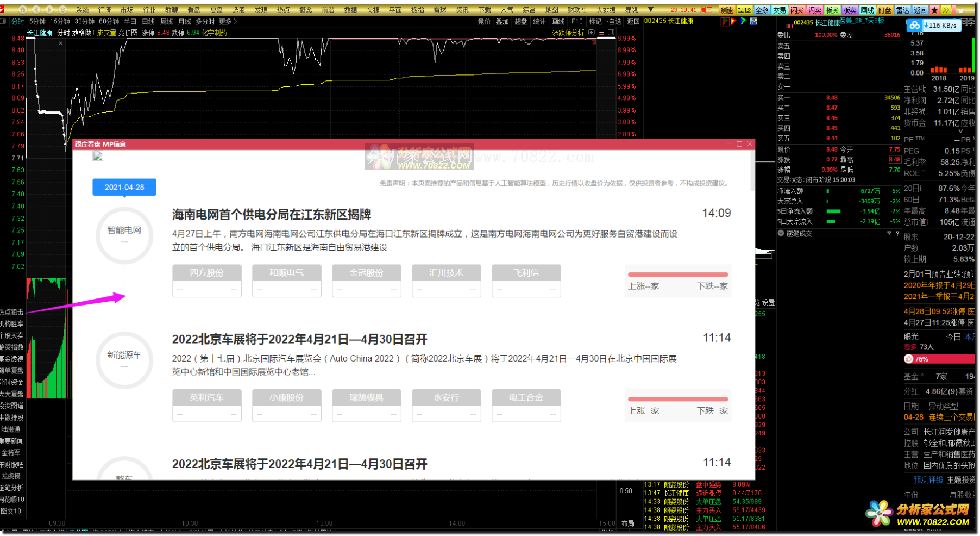Image resolution: width=980 pixels, height=536 pixels.
Task: Select the 2021-04-28 date button
Action: [124, 187]
